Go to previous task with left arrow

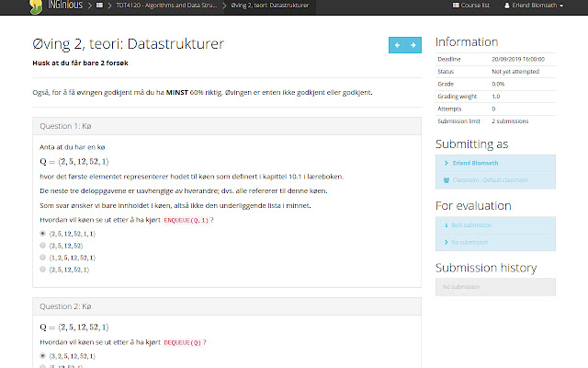tap(397, 45)
